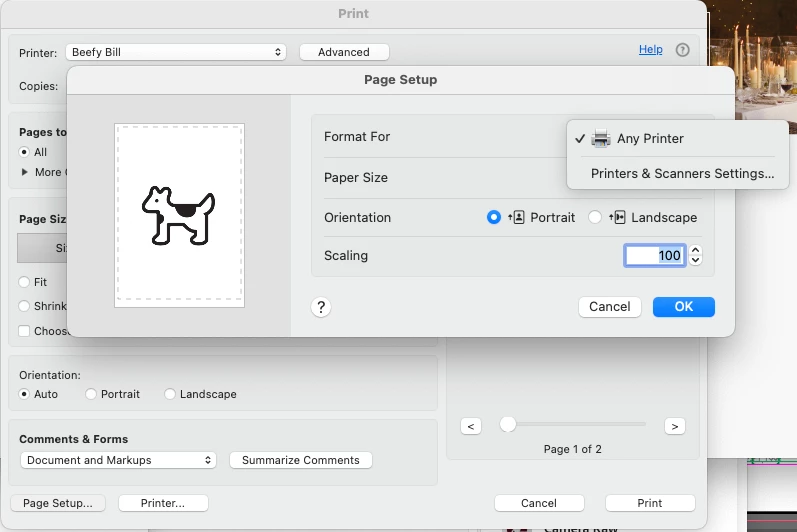Click the Page Setup help question mark button
Image resolution: width=797 pixels, height=532 pixels.
pos(321,307)
